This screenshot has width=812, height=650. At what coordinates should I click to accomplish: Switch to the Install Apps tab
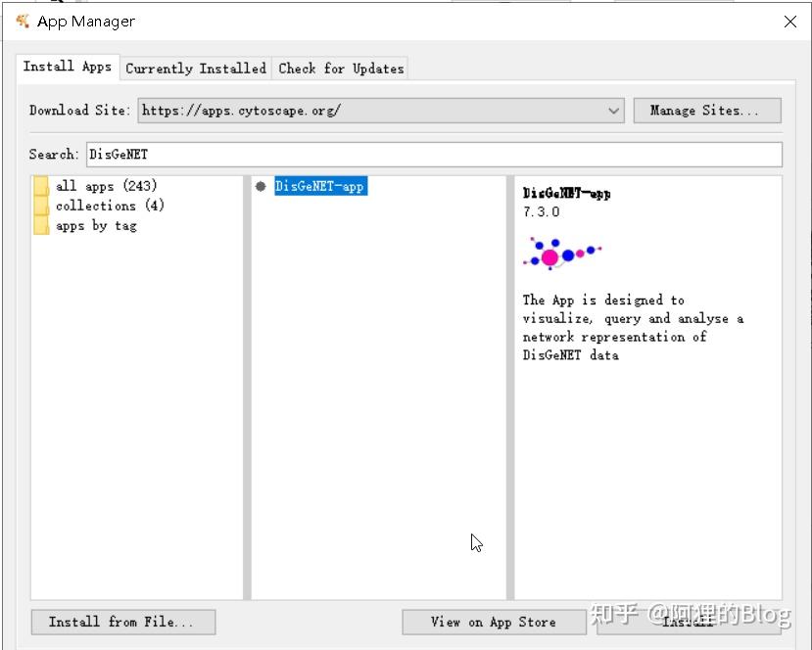pos(68,67)
